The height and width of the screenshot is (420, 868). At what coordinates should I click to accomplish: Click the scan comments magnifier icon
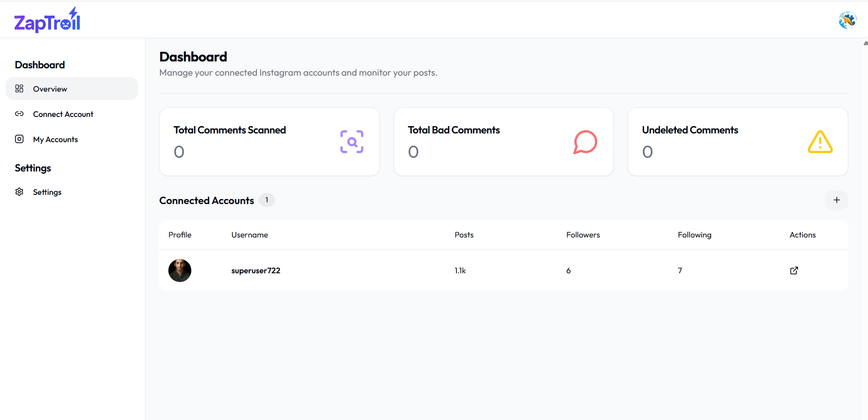tap(352, 142)
